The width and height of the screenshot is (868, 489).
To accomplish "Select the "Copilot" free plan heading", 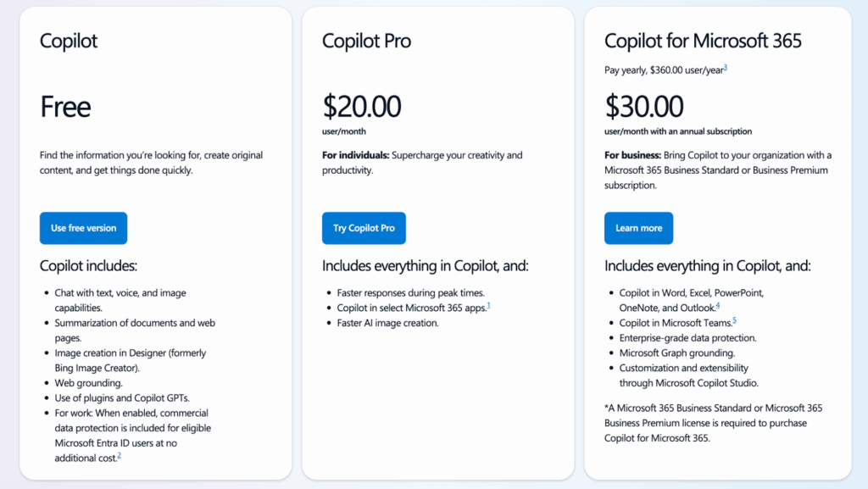I will coord(68,40).
